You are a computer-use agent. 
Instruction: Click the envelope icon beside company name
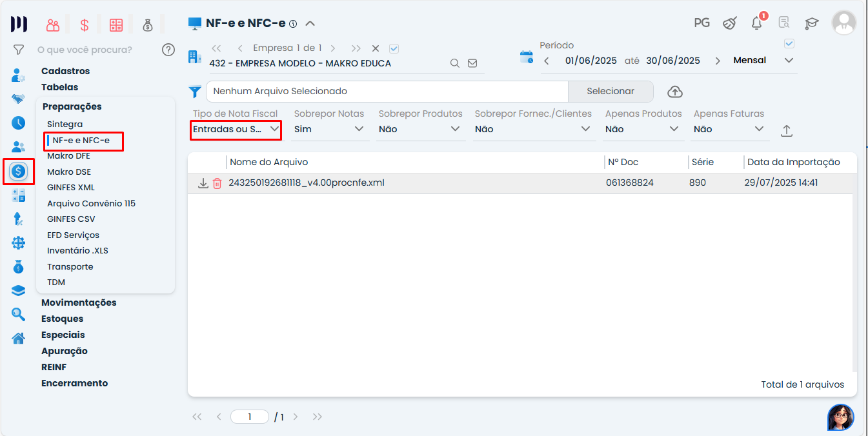tap(472, 63)
